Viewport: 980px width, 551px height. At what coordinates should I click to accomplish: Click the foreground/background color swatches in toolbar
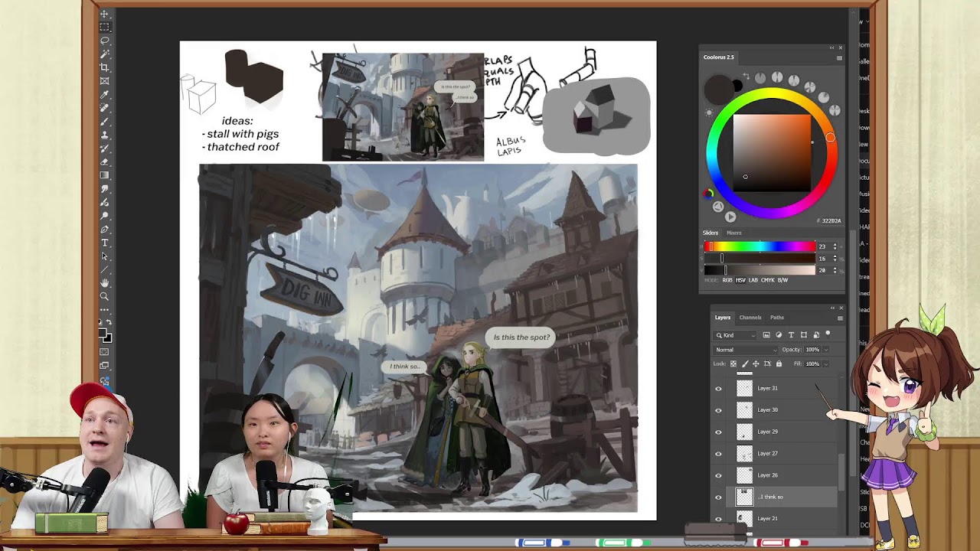(105, 335)
